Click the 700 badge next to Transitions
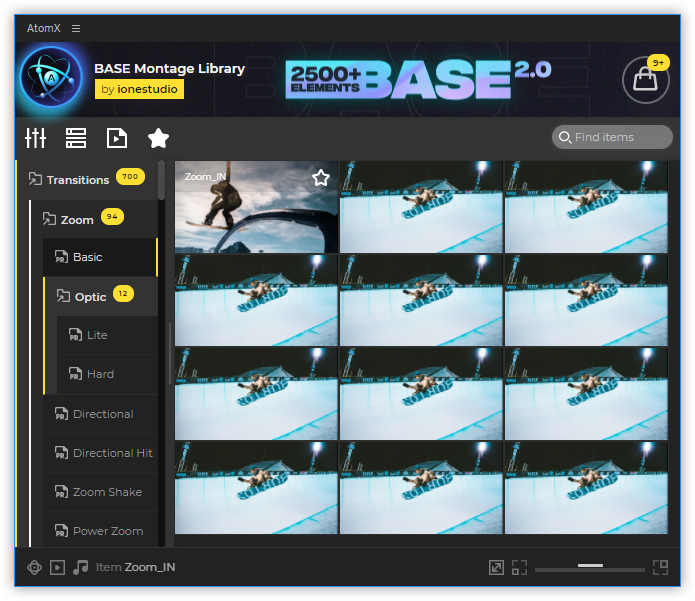 [x=130, y=176]
